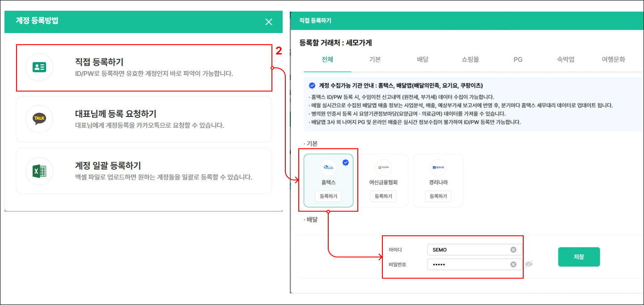Switch to the 배달 tab
This screenshot has height=305, width=644.
coord(423,59)
